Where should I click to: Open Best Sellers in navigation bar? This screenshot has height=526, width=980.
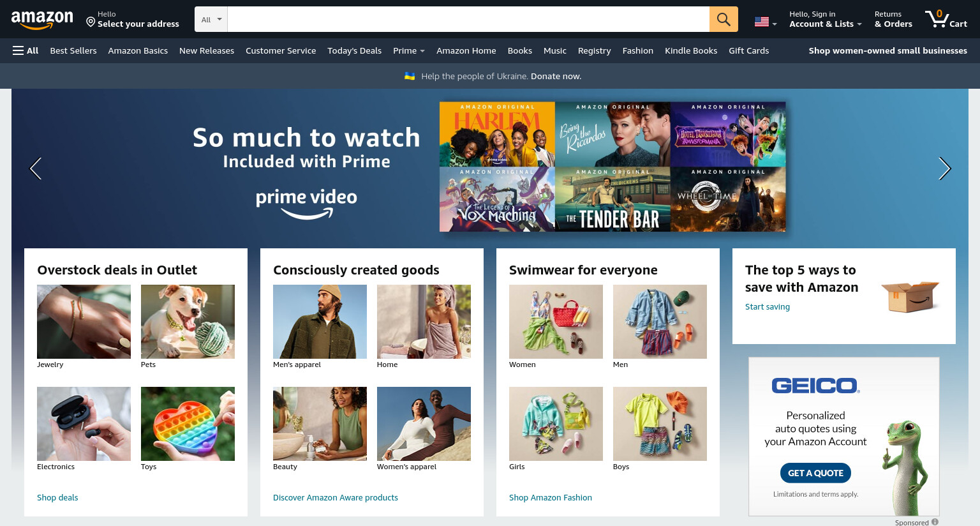click(73, 50)
